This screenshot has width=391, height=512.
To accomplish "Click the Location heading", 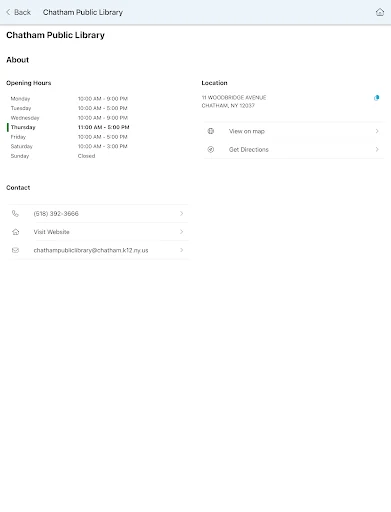I will pos(214,83).
